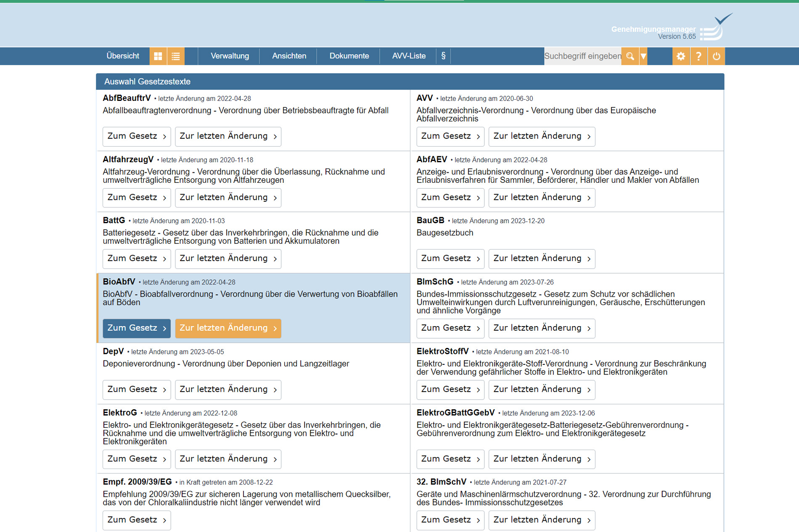Open help via the question mark icon
Screen dimensions: 799x532
[x=698, y=56]
